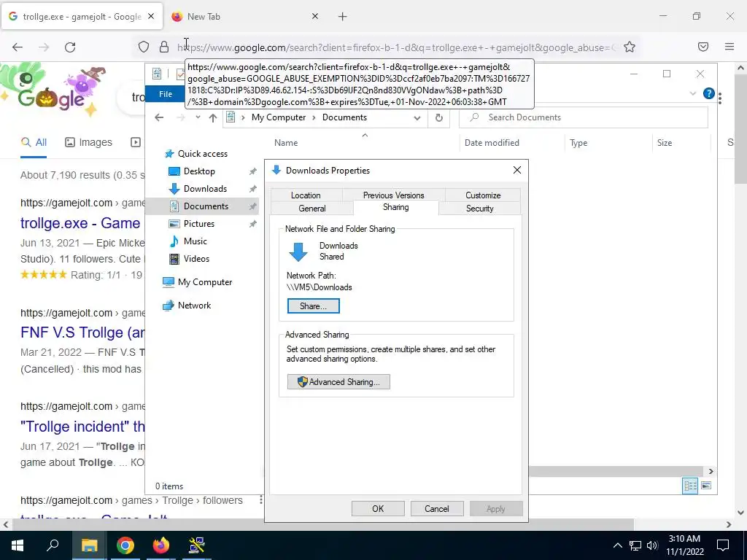Open taskbar search magnifier

click(x=53, y=545)
